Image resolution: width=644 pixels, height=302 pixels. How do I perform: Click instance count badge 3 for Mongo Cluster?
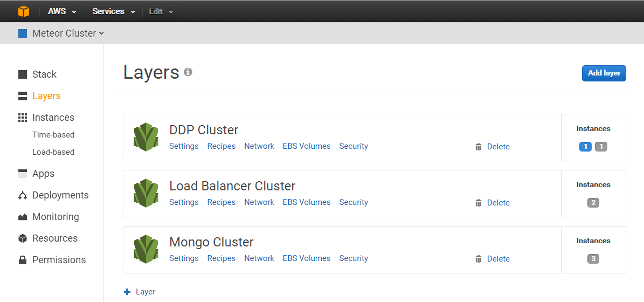tap(593, 259)
